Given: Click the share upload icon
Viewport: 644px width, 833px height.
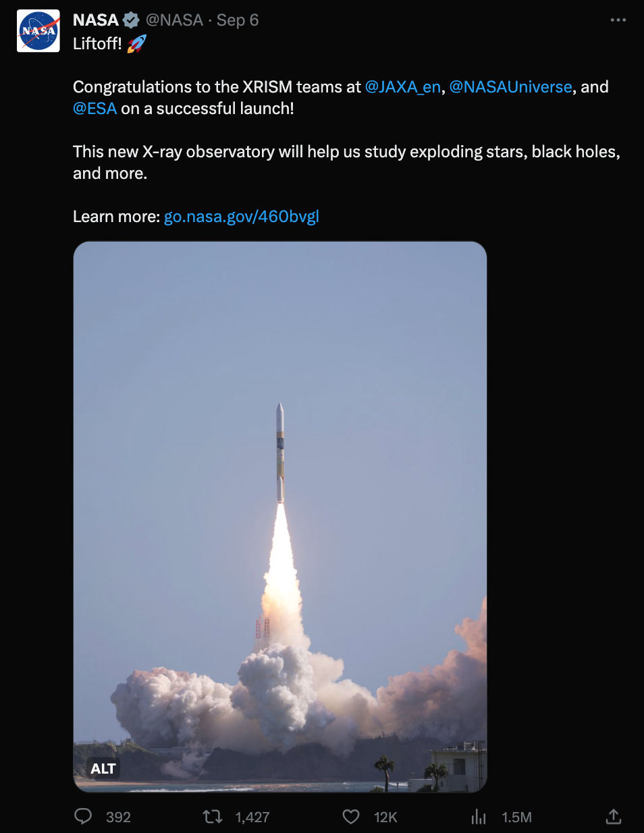Looking at the screenshot, I should 613,817.
